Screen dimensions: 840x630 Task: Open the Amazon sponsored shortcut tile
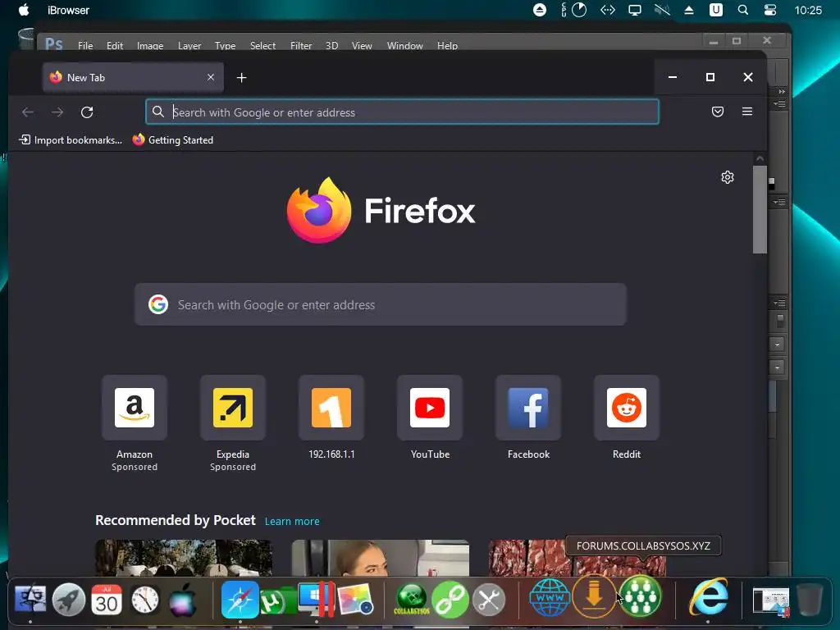[x=134, y=408]
